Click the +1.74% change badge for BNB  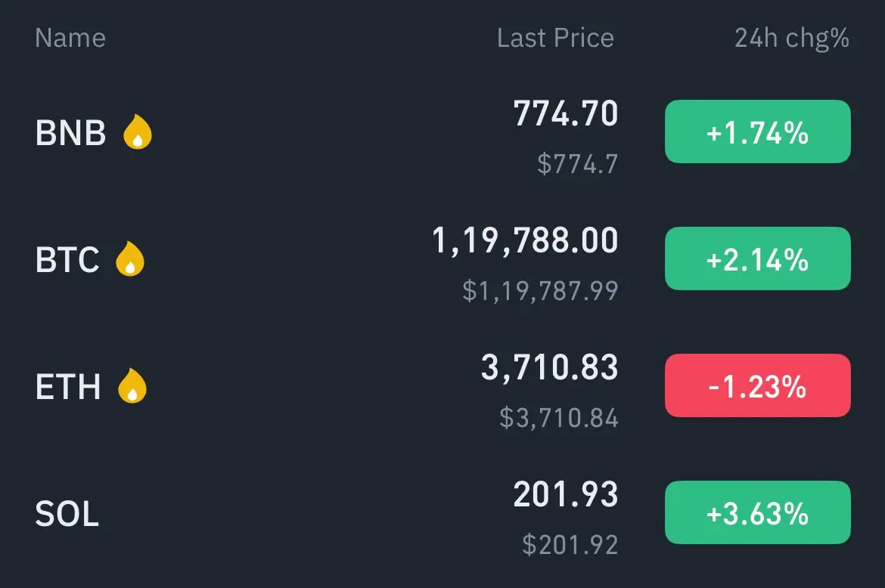tap(757, 132)
